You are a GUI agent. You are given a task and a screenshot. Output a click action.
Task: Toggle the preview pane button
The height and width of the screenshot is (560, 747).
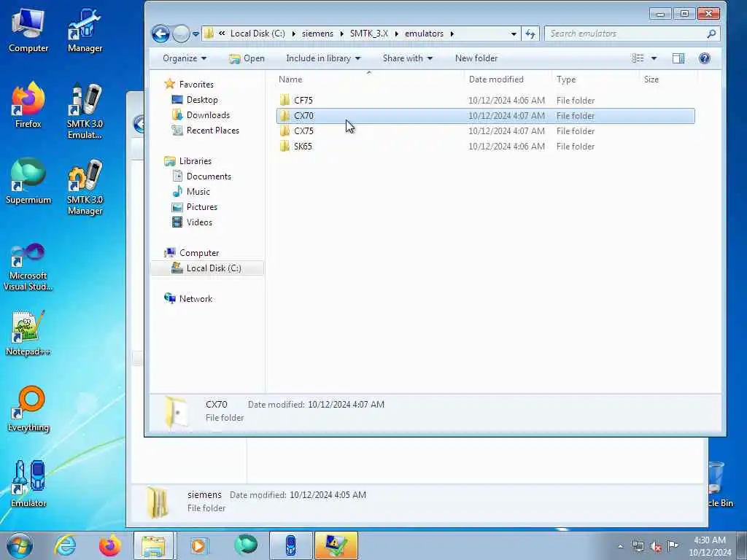point(678,58)
